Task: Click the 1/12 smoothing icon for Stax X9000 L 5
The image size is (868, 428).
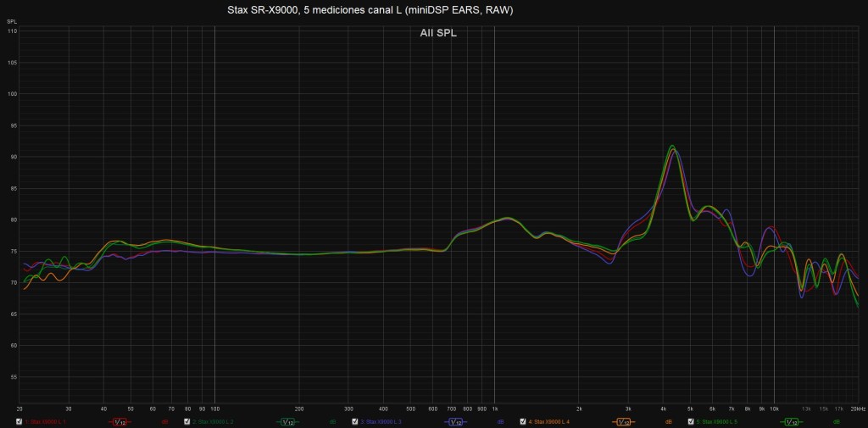Action: coord(792,421)
